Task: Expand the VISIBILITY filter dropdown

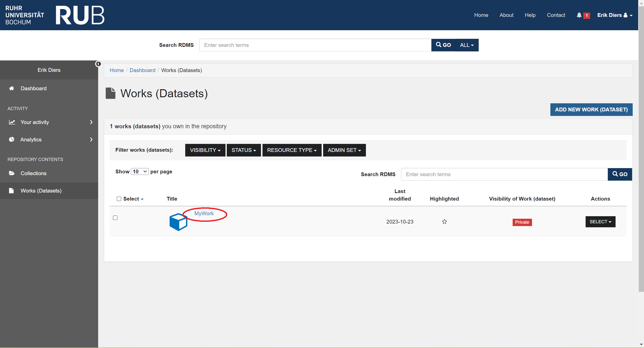Action: pos(205,150)
